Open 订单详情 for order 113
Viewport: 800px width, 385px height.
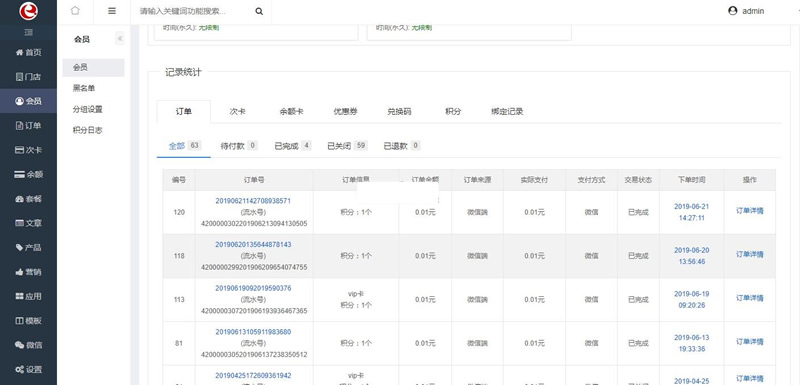click(749, 298)
